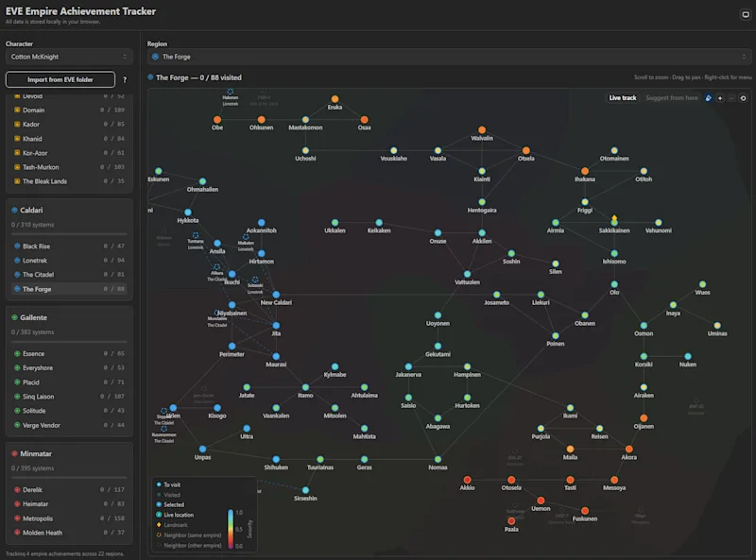Click the text "The Forge — 0 / 88 visited"
Screen dimensions: 756x560
coord(198,77)
